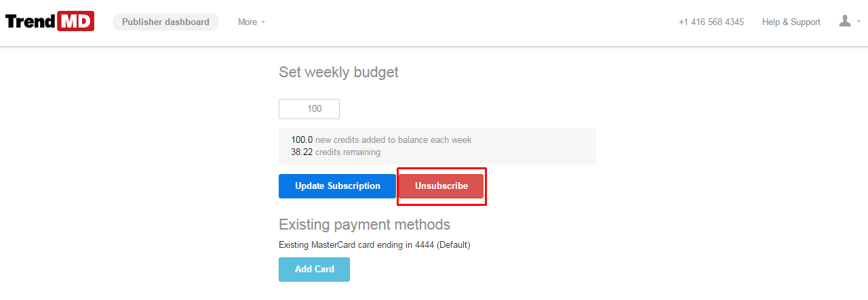Click the "Existing payment methods" heading
This screenshot has height=300, width=868.
[364, 224]
